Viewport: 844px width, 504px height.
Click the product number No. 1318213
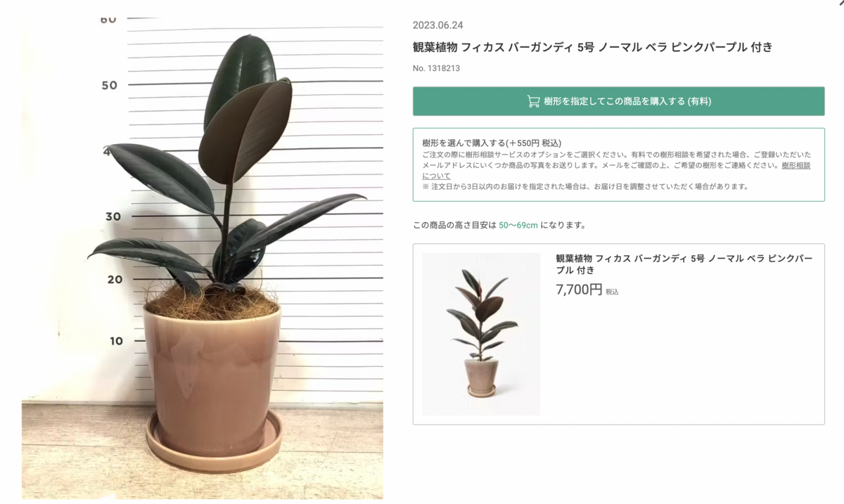coord(436,68)
